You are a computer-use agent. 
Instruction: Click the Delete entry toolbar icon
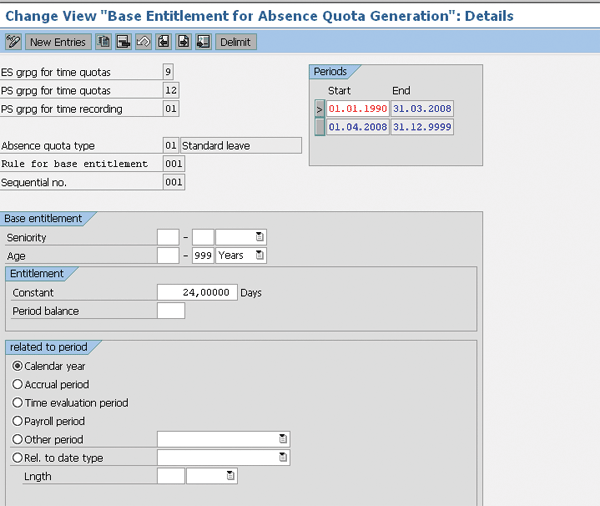point(123,42)
